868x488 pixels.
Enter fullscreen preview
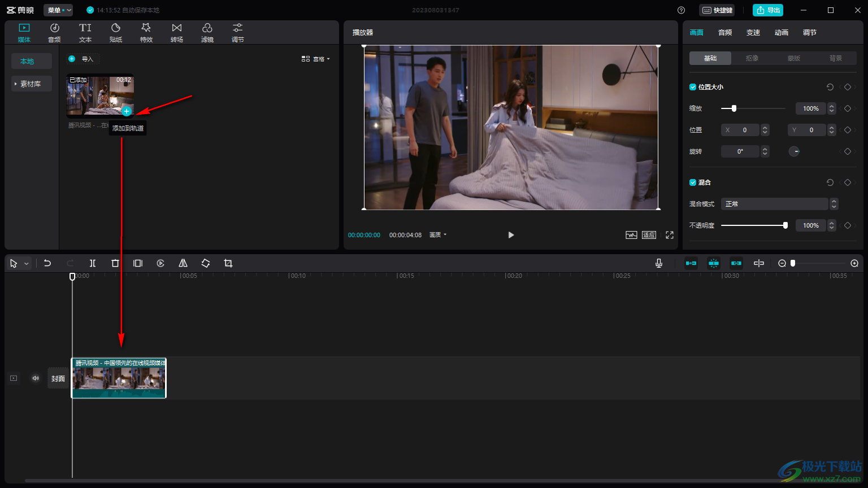pyautogui.click(x=670, y=235)
